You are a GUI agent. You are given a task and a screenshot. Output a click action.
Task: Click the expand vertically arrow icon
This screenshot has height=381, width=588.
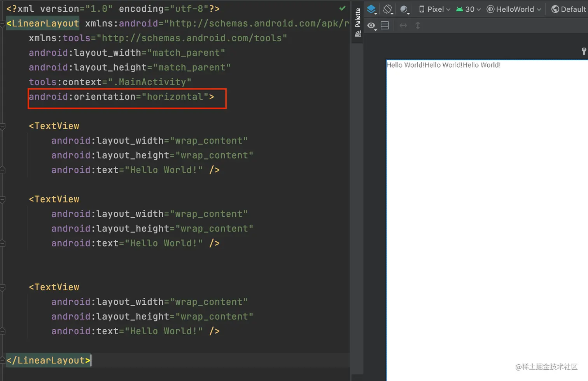coord(418,25)
